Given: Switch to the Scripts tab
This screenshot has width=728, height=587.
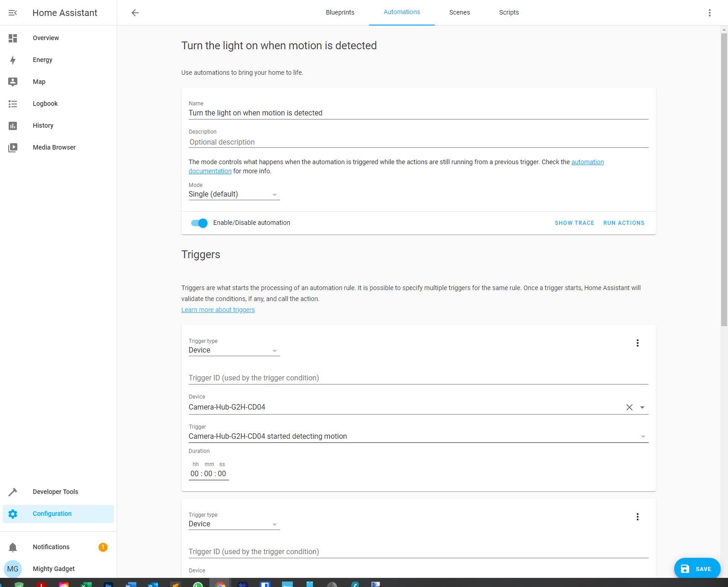Looking at the screenshot, I should click(509, 12).
